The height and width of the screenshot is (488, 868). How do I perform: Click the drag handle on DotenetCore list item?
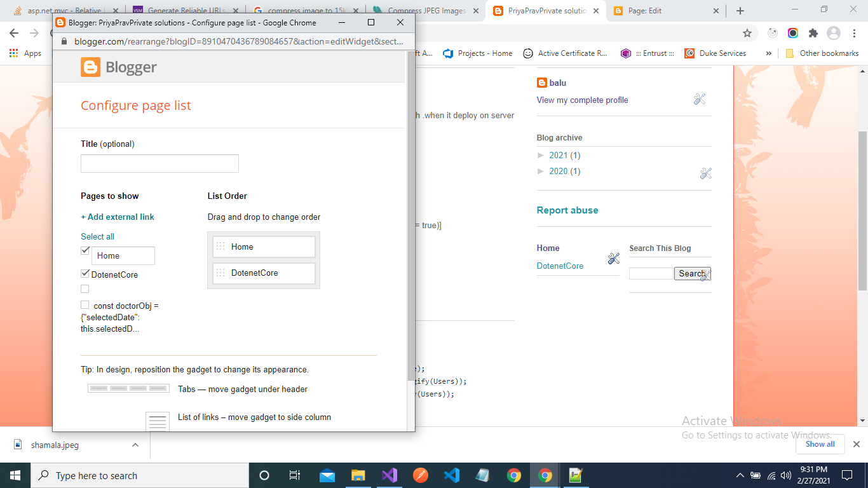(220, 273)
